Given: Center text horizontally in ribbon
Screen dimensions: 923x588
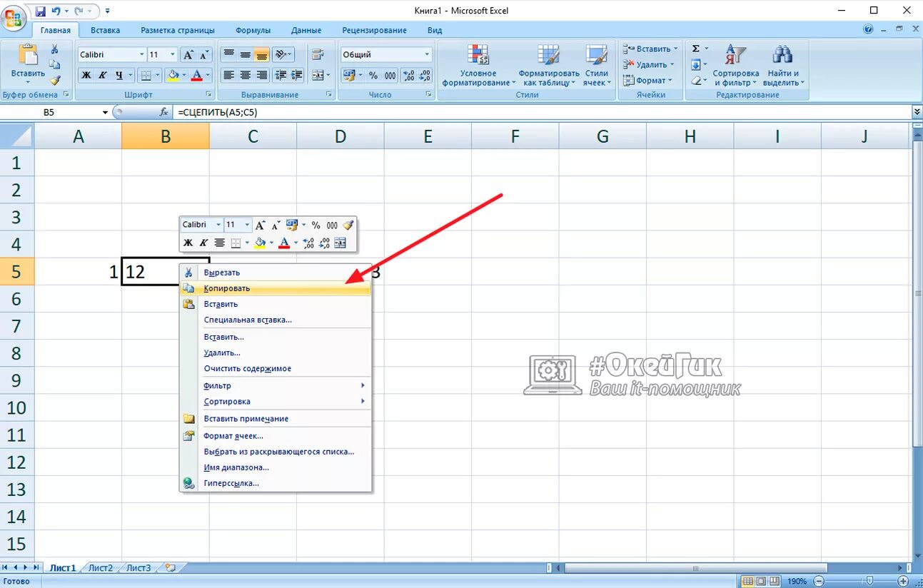Looking at the screenshot, I should [245, 75].
